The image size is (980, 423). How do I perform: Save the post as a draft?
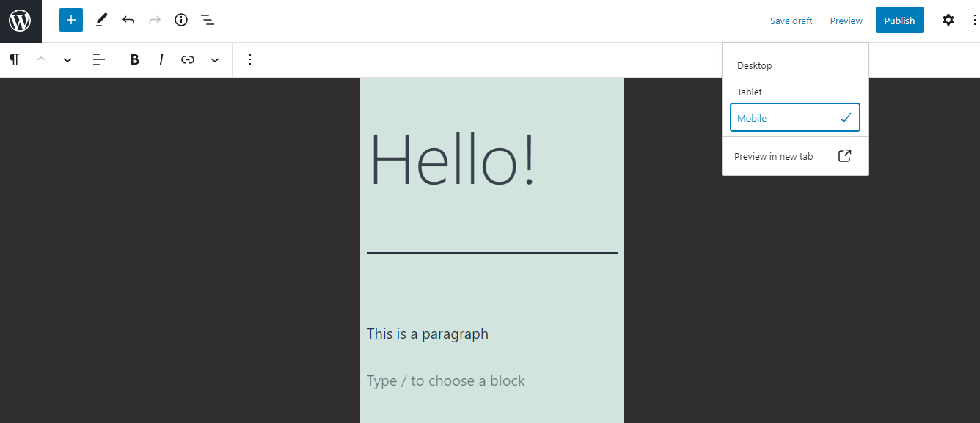(791, 20)
